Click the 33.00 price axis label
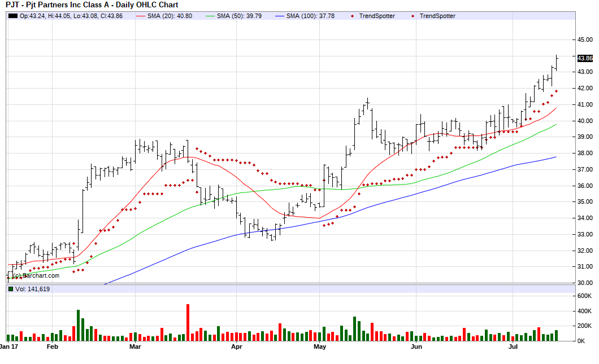The image size is (599, 364). (x=585, y=234)
